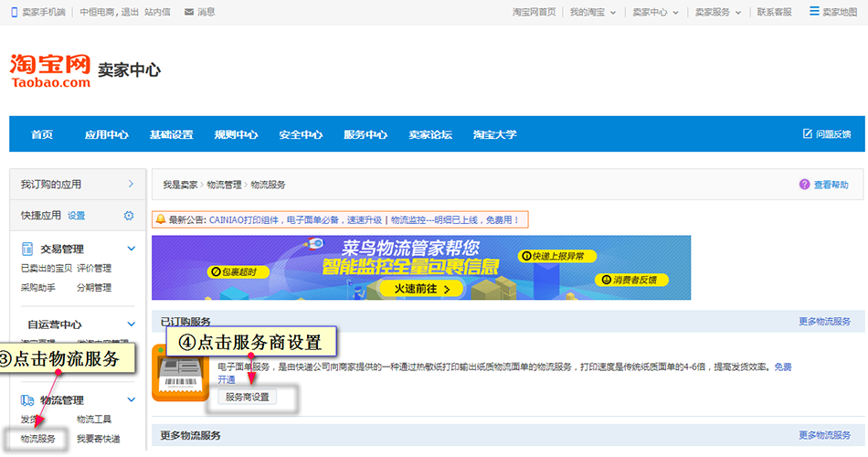868x457 pixels.
Task: Open the 基础设置 nav tab
Action: pyautogui.click(x=171, y=134)
